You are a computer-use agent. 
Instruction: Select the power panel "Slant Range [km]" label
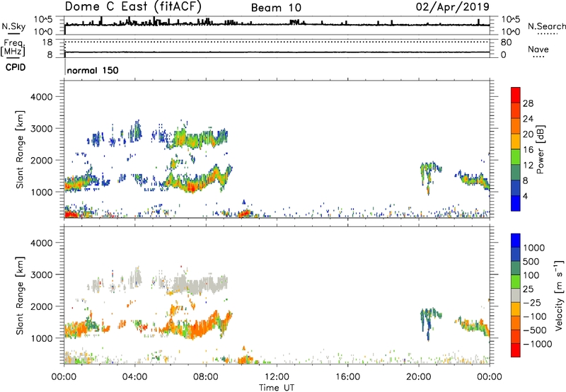[20, 149]
